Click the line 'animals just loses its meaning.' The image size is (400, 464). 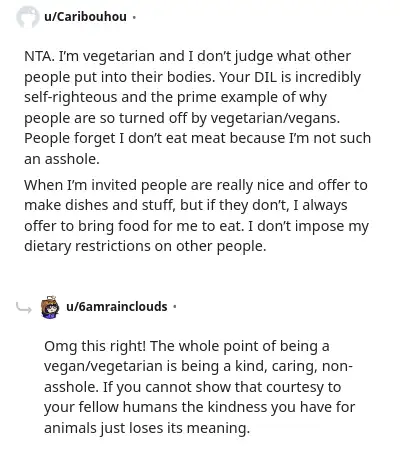147,428
